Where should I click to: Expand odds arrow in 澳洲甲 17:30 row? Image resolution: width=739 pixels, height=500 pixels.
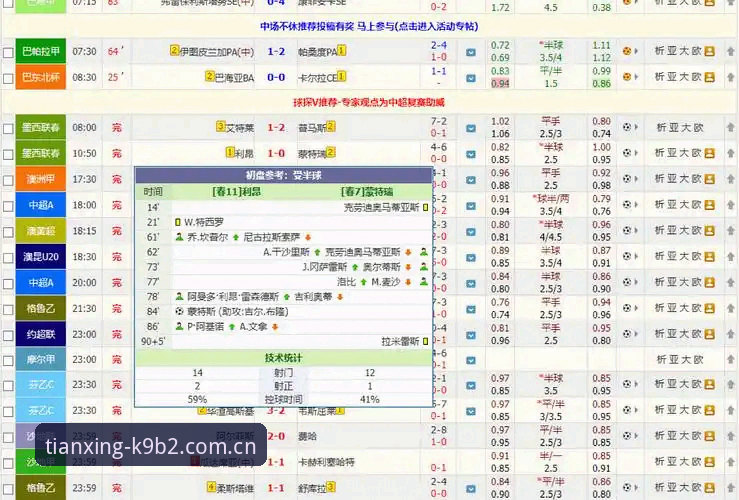636,179
